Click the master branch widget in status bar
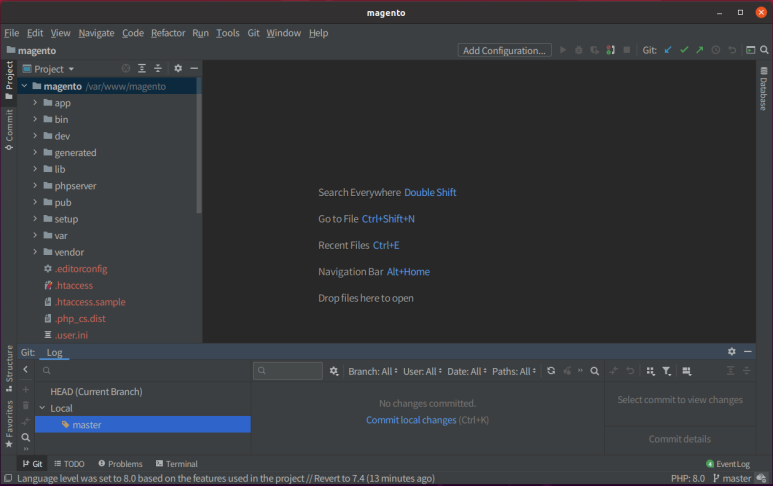The width and height of the screenshot is (773, 486). point(732,478)
